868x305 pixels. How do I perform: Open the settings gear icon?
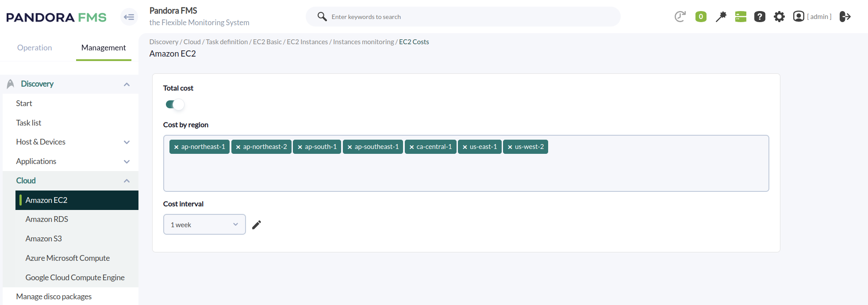779,17
